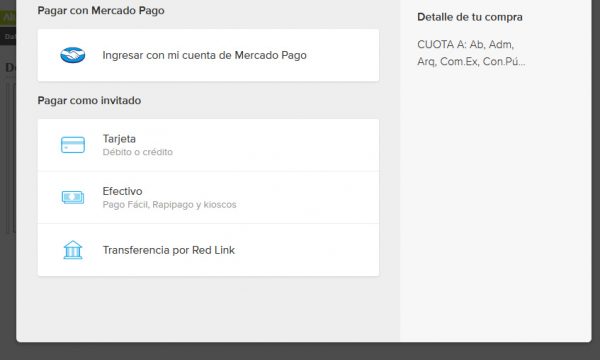This screenshot has height=360, width=600.
Task: Click the credit card icon for Tarjeta
Action: [x=73, y=145]
